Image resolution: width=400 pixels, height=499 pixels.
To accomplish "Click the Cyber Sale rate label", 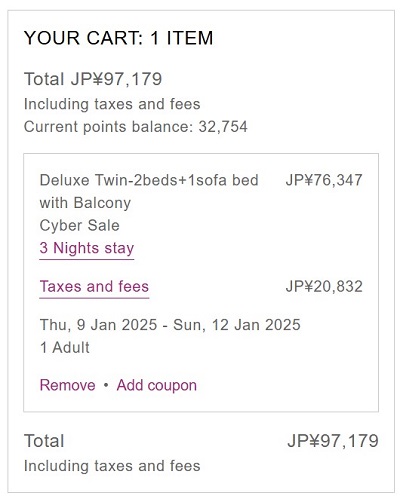I will pyautogui.click(x=80, y=226).
